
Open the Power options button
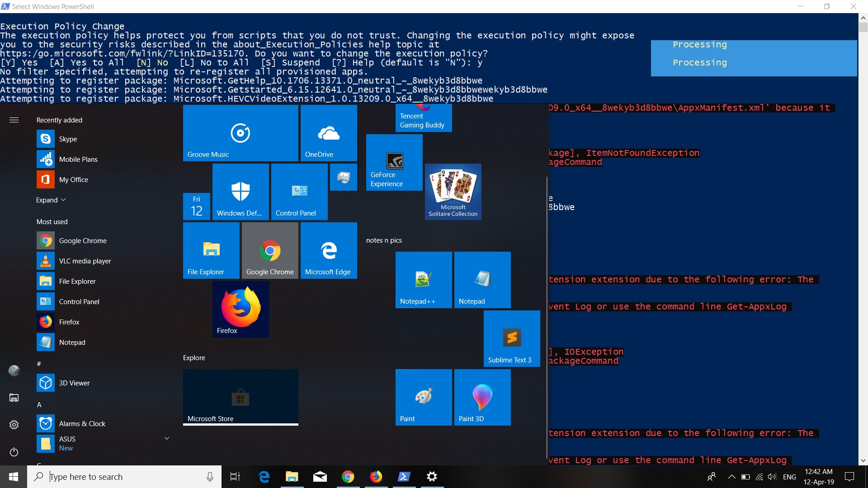[14, 452]
